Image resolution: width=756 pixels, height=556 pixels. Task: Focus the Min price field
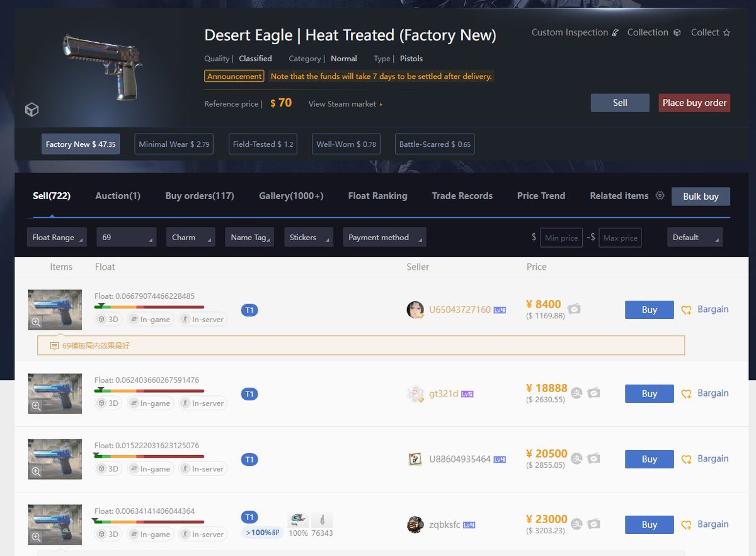pos(561,238)
